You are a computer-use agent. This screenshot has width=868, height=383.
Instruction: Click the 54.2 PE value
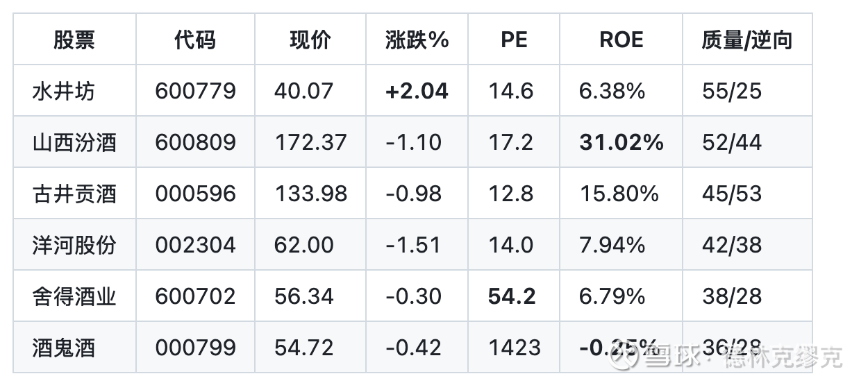[x=512, y=296]
